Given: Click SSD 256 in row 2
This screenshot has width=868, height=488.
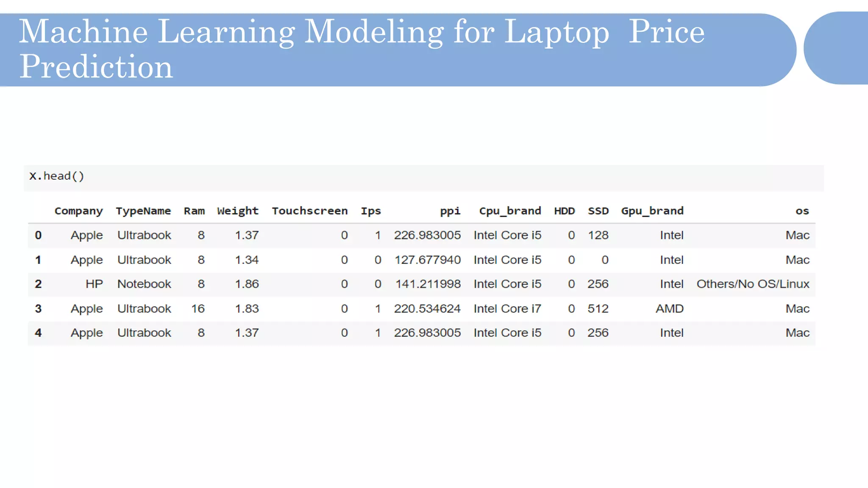Looking at the screenshot, I should click(598, 284).
